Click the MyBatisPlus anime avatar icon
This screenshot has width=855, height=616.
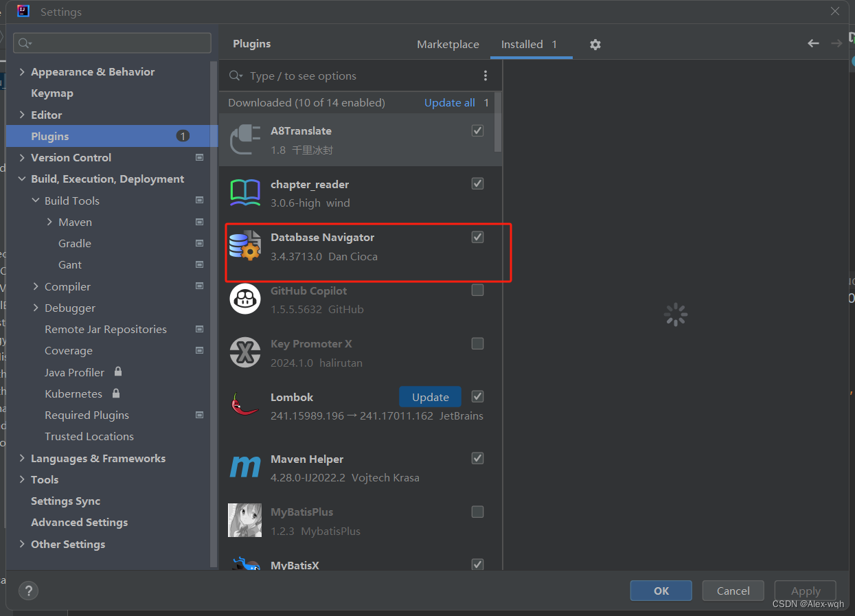[245, 520]
